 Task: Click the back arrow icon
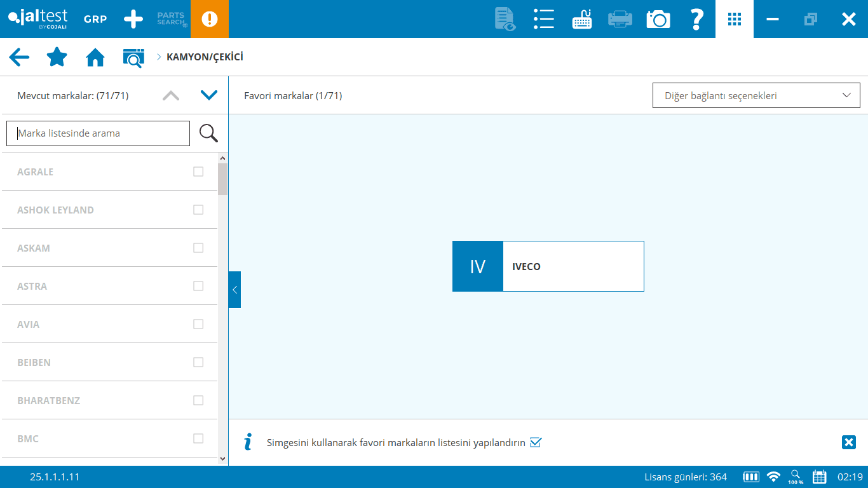click(19, 57)
